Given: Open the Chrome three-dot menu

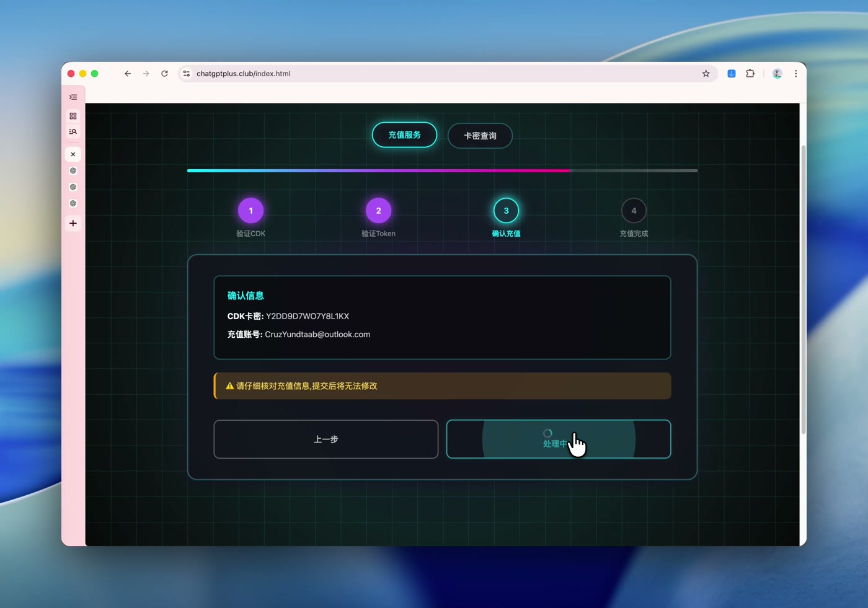Looking at the screenshot, I should point(796,74).
